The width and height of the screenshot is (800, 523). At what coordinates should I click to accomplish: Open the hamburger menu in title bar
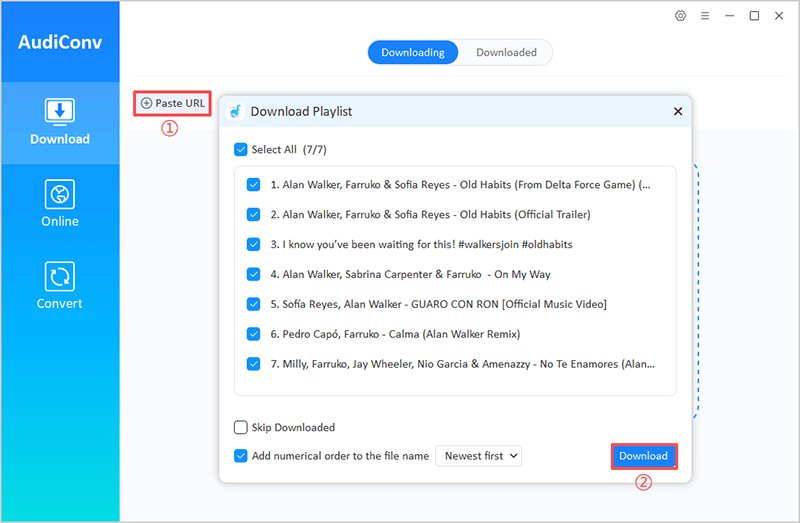point(705,16)
